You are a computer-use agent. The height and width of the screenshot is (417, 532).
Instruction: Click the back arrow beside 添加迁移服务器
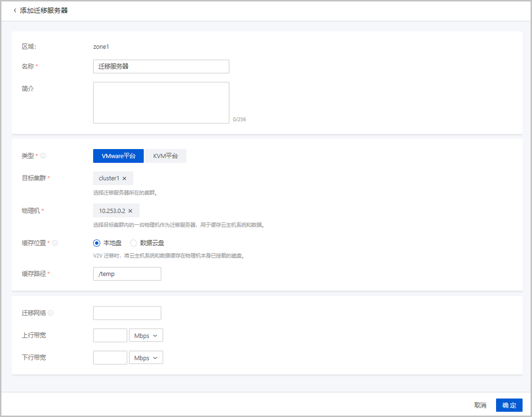[15, 10]
